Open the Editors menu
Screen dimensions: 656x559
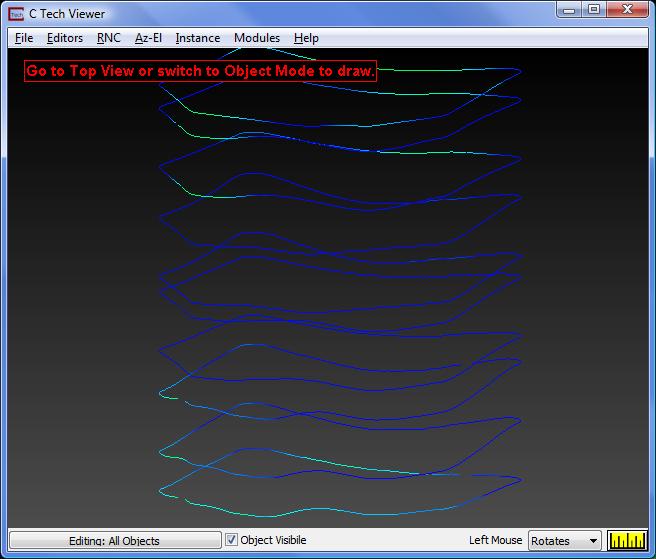pyautogui.click(x=65, y=38)
